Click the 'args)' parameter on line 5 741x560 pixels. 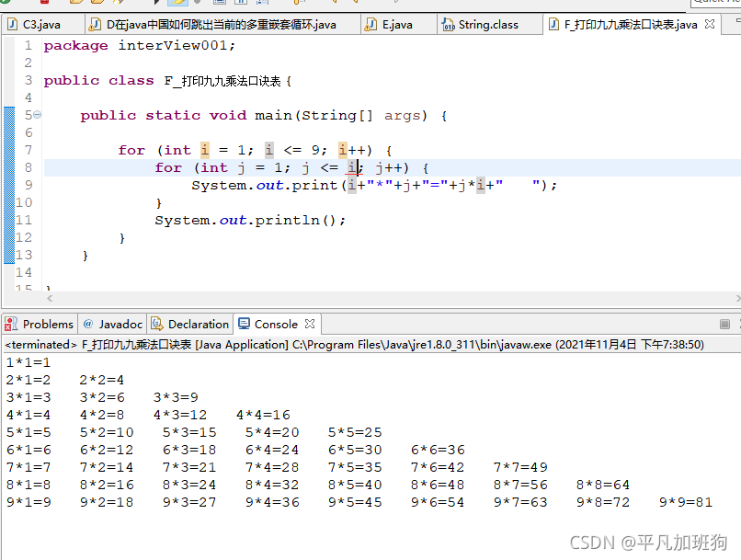click(x=405, y=116)
